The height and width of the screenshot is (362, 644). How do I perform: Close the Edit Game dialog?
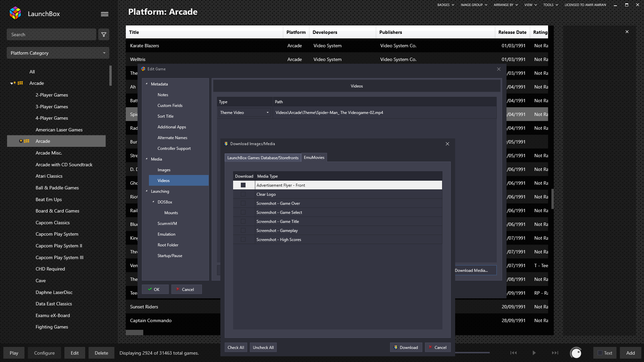click(499, 69)
